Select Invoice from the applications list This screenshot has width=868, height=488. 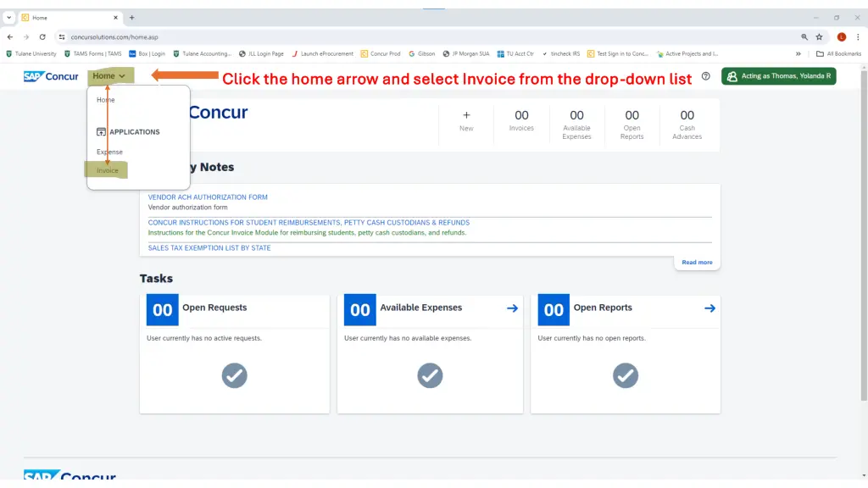point(107,170)
